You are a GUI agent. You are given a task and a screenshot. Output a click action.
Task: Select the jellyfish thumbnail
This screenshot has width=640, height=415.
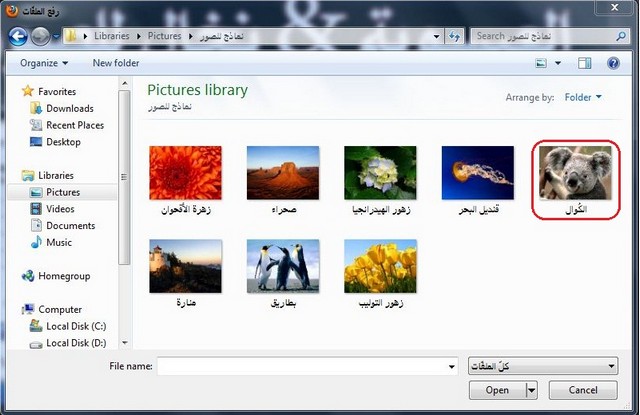tap(478, 173)
